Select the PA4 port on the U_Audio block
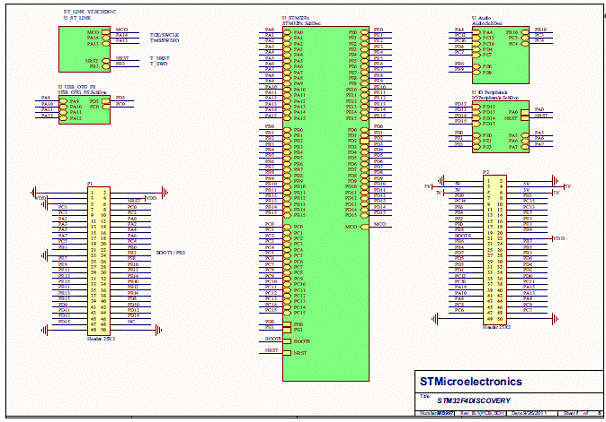 click(476, 32)
